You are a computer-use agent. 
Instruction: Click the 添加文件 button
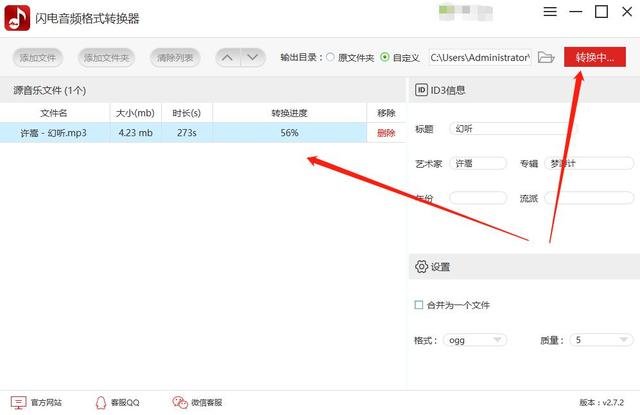(38, 58)
